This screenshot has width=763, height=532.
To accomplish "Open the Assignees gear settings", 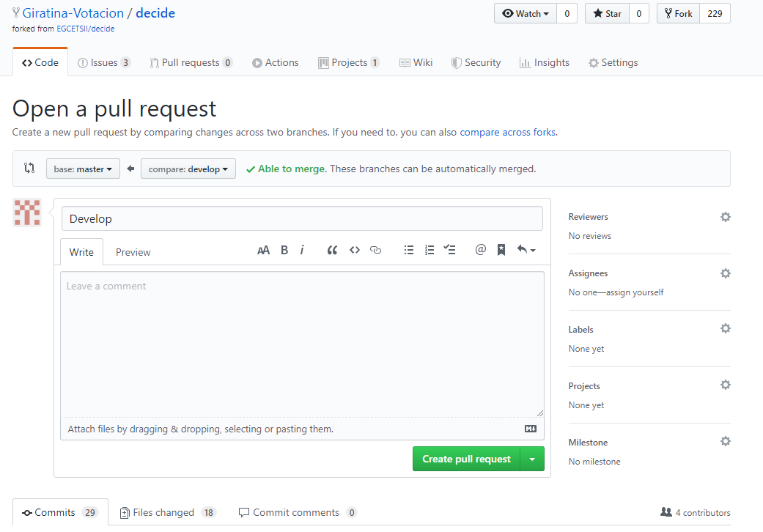I will click(x=726, y=273).
